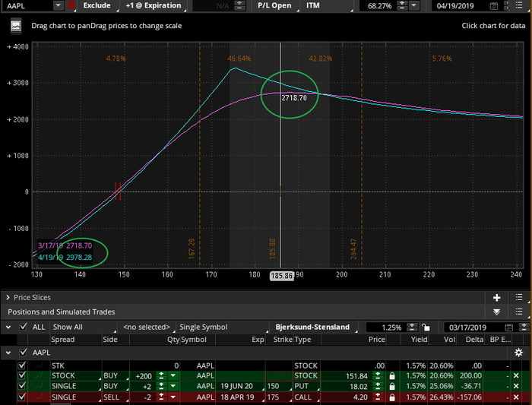Open AAPL group settings gear

(518, 353)
